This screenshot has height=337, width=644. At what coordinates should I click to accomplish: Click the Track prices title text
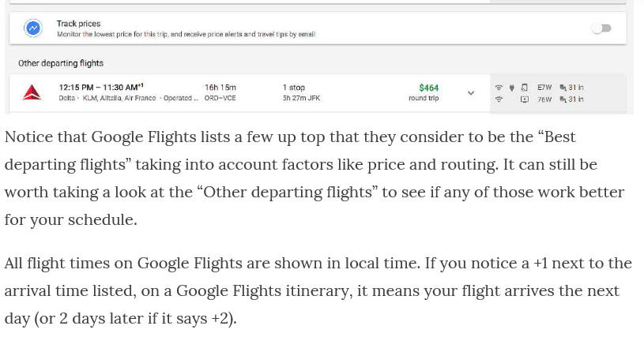pyautogui.click(x=78, y=24)
